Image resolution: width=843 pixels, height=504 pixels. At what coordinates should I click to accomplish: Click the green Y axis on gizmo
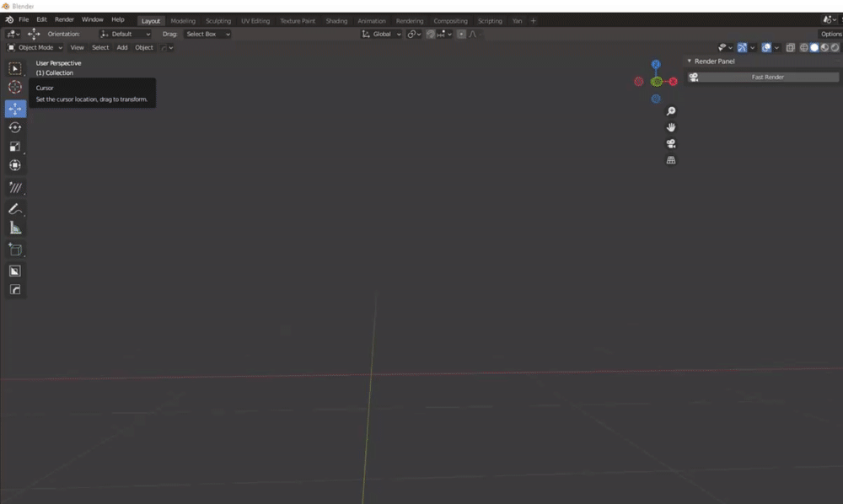[657, 82]
